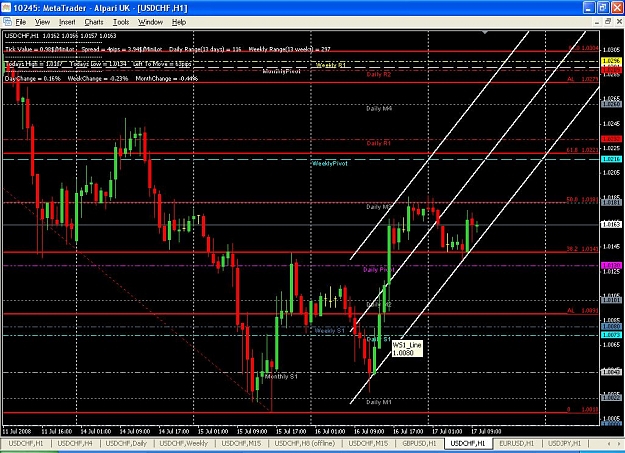This screenshot has height=453, width=625.
Task: Switch to the USDJPY,H1 chart tab
Action: tap(564, 443)
